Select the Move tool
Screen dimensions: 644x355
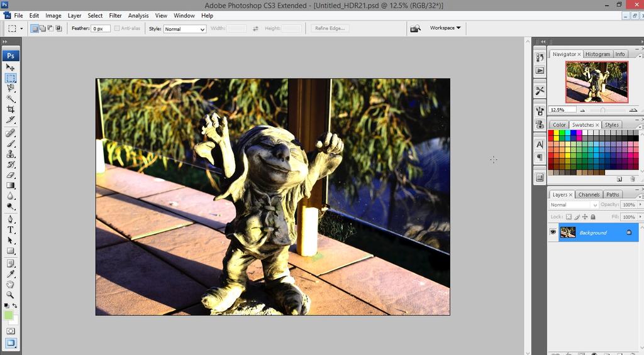11,67
